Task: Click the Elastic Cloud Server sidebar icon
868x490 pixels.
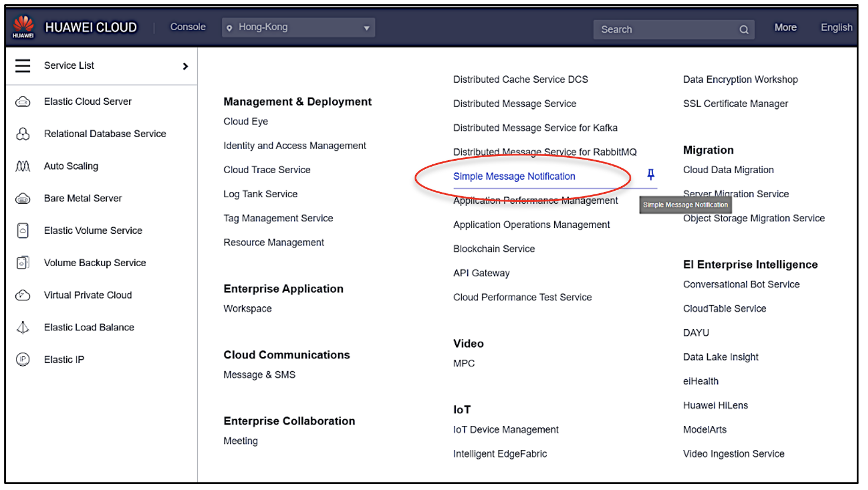Action: 22,101
